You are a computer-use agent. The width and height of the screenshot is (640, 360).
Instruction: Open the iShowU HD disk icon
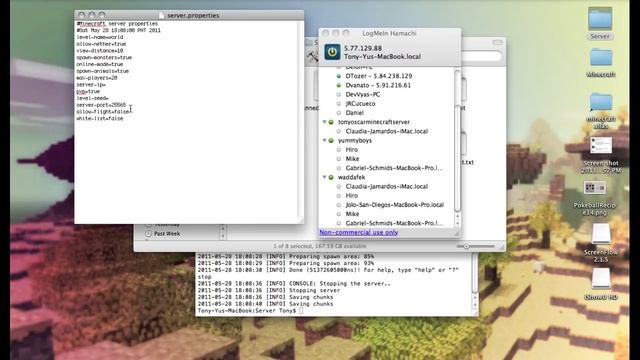600,280
